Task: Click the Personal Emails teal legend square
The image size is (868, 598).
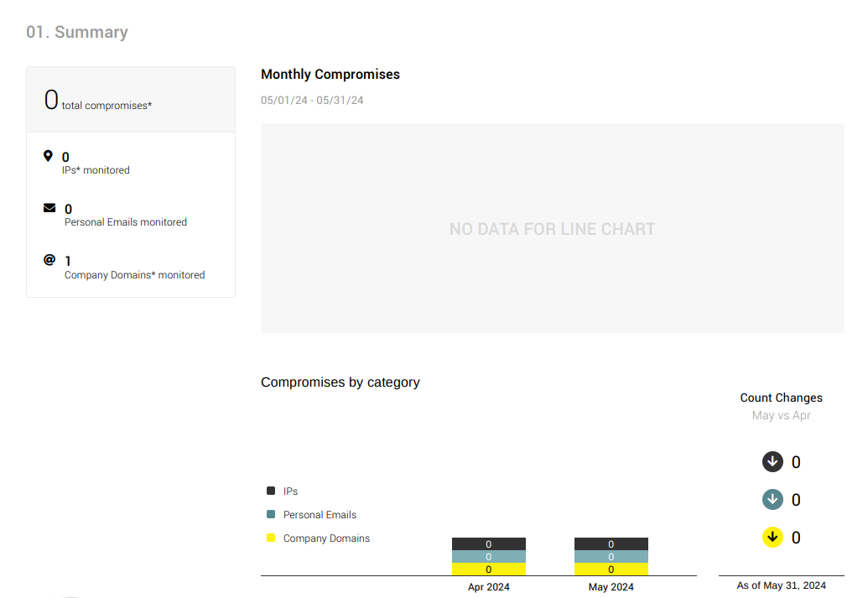Action: click(271, 514)
